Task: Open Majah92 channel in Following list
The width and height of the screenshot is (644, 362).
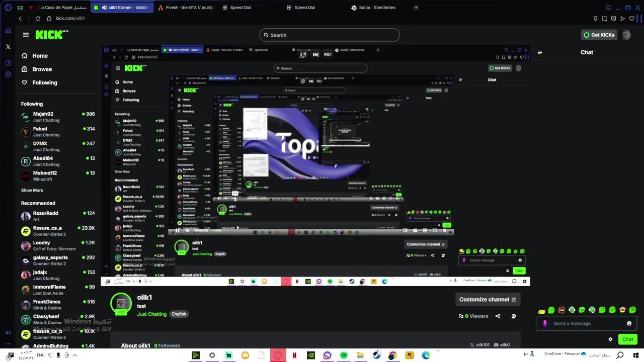Action: (58, 117)
